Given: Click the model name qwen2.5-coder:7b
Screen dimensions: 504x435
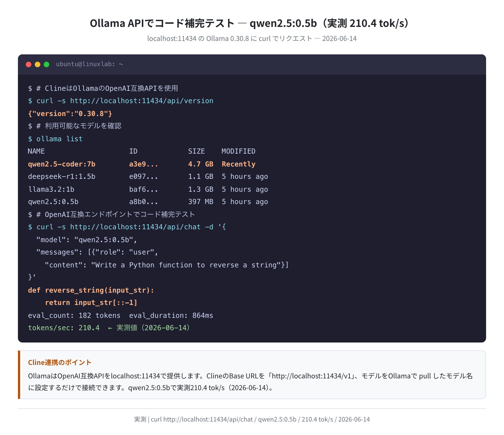Looking at the screenshot, I should tap(62, 164).
